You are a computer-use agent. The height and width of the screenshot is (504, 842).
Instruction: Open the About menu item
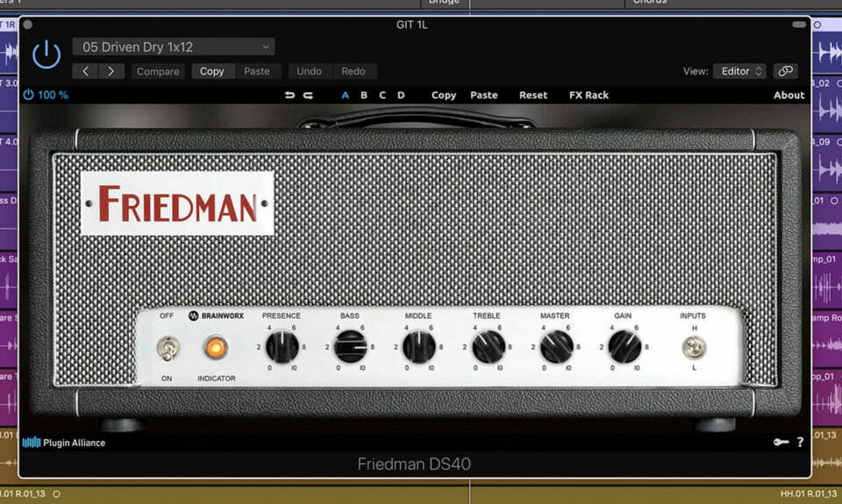788,96
